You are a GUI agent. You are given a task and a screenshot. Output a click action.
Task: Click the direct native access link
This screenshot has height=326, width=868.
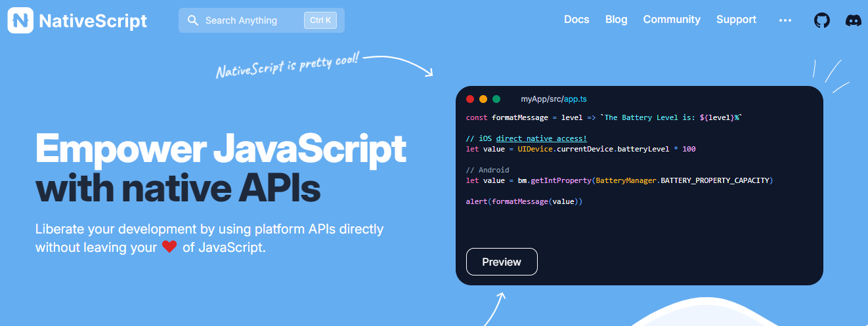[x=541, y=138]
